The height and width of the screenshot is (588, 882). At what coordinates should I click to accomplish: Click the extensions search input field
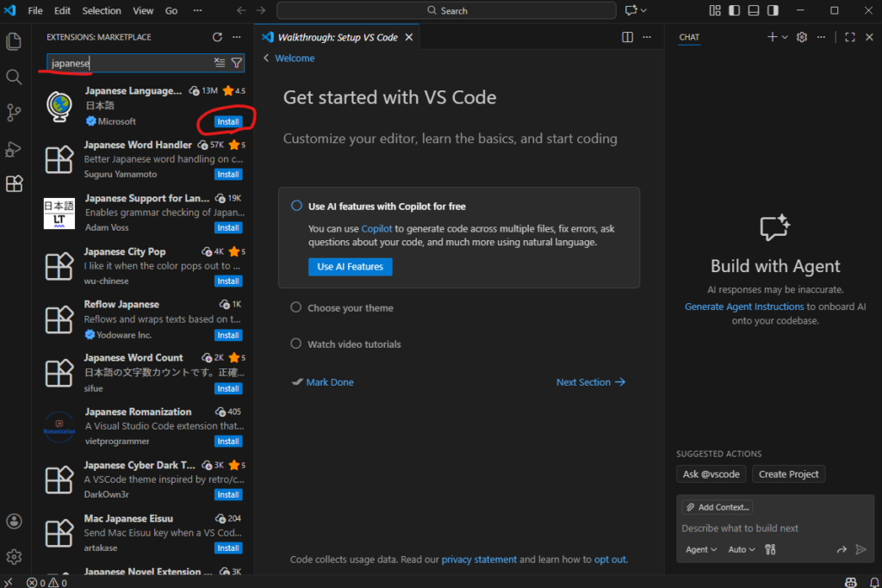pyautogui.click(x=129, y=63)
